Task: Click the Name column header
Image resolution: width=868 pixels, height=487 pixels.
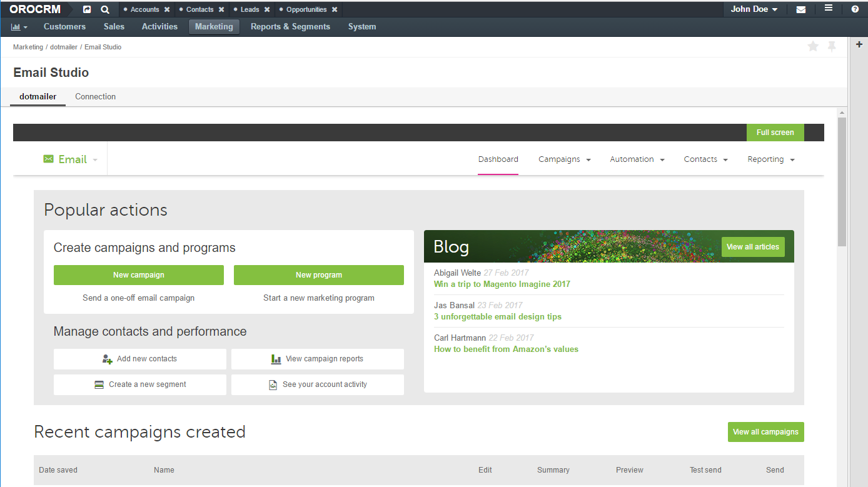Action: point(164,470)
